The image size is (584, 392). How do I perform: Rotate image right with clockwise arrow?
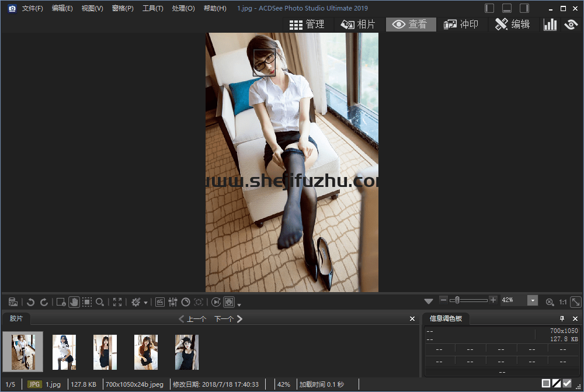(44, 302)
